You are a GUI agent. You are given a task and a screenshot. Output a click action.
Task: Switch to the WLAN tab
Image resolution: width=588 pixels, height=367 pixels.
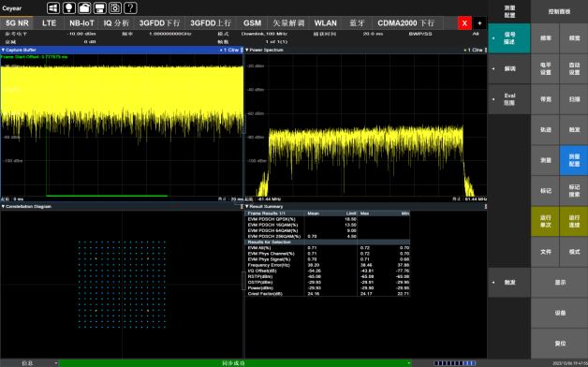pyautogui.click(x=325, y=23)
